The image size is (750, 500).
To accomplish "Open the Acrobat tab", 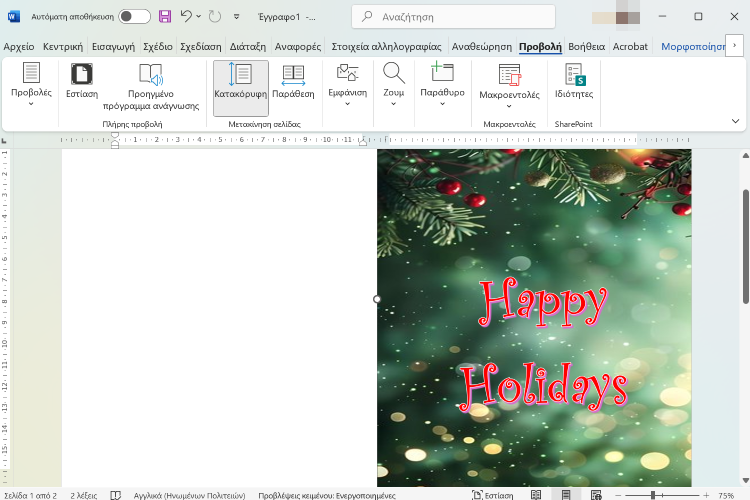I will tap(630, 46).
